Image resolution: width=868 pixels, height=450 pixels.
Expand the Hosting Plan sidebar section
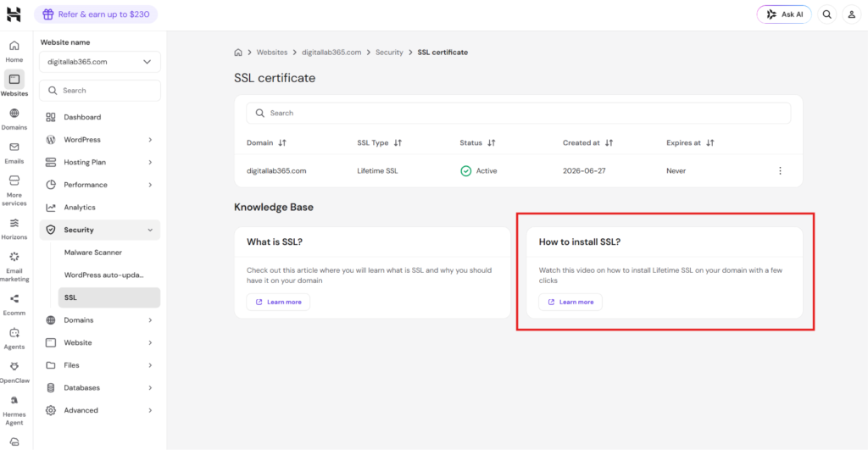100,162
